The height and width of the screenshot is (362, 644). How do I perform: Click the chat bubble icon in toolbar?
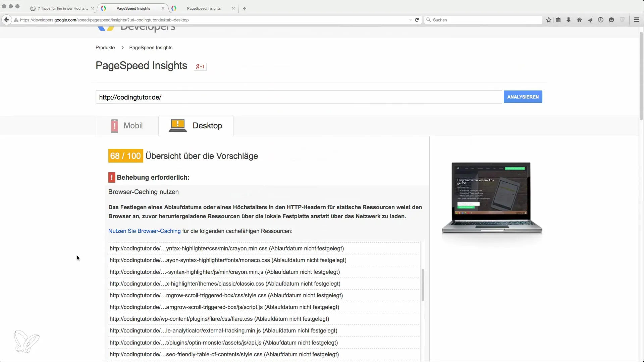coord(611,20)
